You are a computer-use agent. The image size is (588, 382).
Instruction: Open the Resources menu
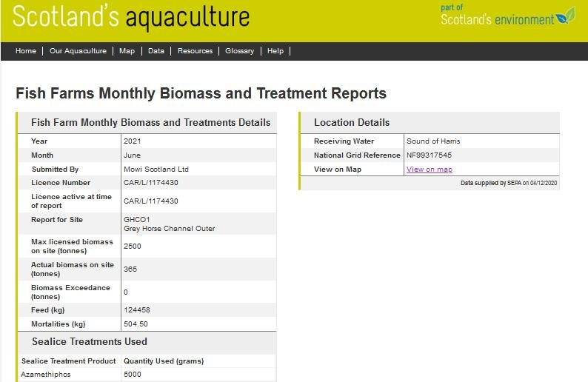(x=195, y=51)
